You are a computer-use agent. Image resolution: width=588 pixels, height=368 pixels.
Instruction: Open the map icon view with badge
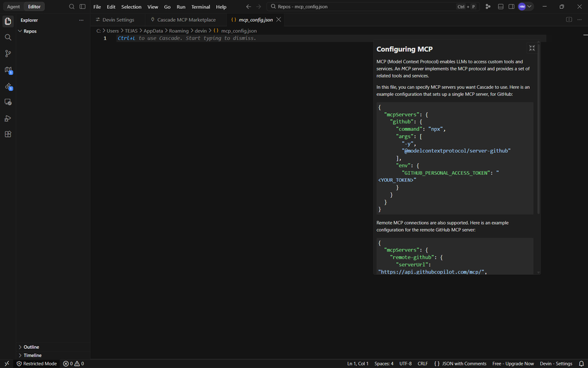click(8, 70)
